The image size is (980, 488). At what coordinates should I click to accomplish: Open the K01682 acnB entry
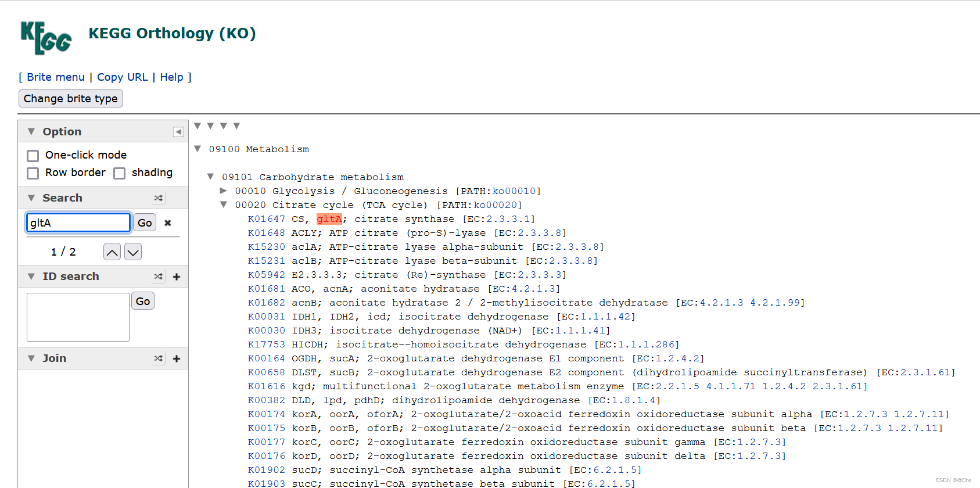click(267, 303)
